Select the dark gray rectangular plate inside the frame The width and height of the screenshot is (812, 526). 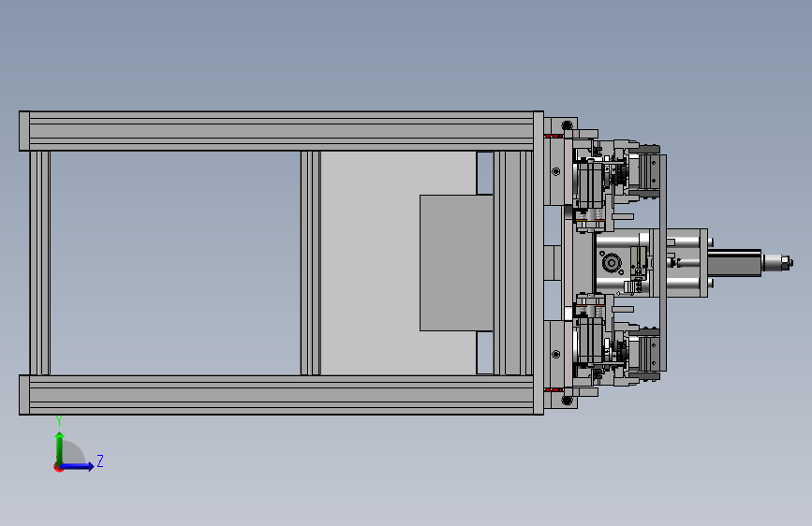coord(456,263)
